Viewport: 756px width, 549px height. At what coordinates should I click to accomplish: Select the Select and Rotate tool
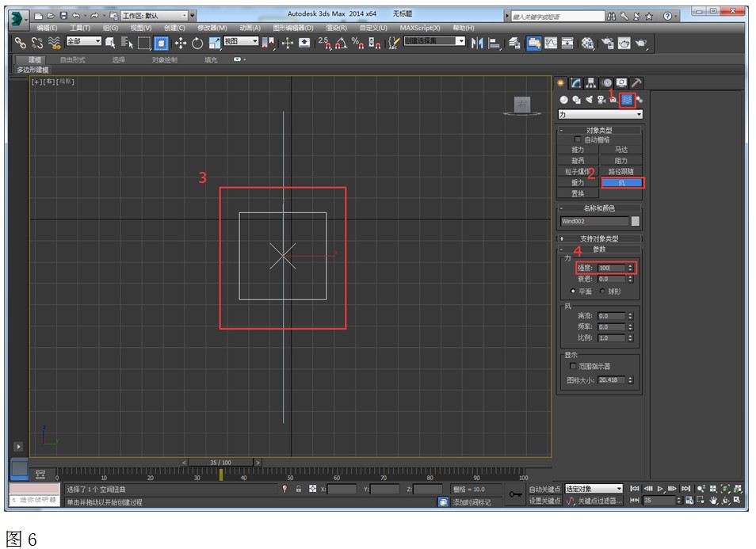pos(197,44)
